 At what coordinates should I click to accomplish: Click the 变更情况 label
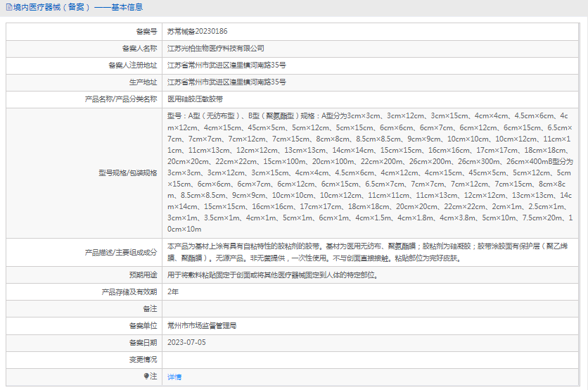143,360
